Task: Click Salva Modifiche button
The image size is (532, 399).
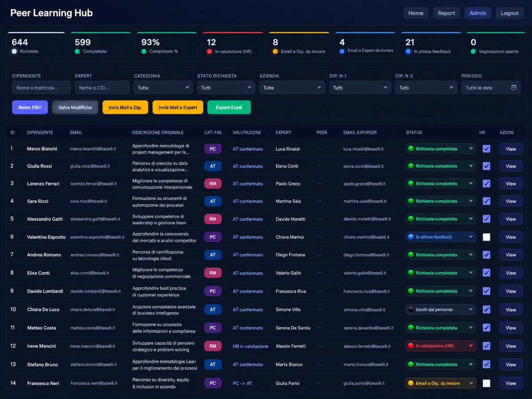Action: point(75,107)
